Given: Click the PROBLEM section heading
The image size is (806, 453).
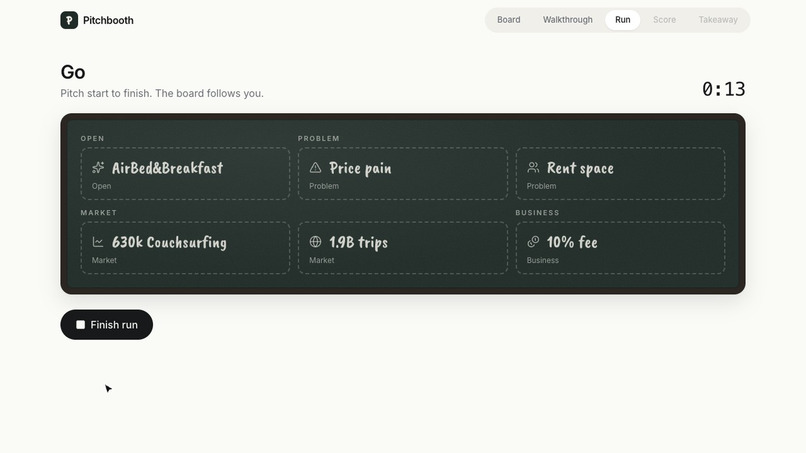Looking at the screenshot, I should tap(319, 138).
